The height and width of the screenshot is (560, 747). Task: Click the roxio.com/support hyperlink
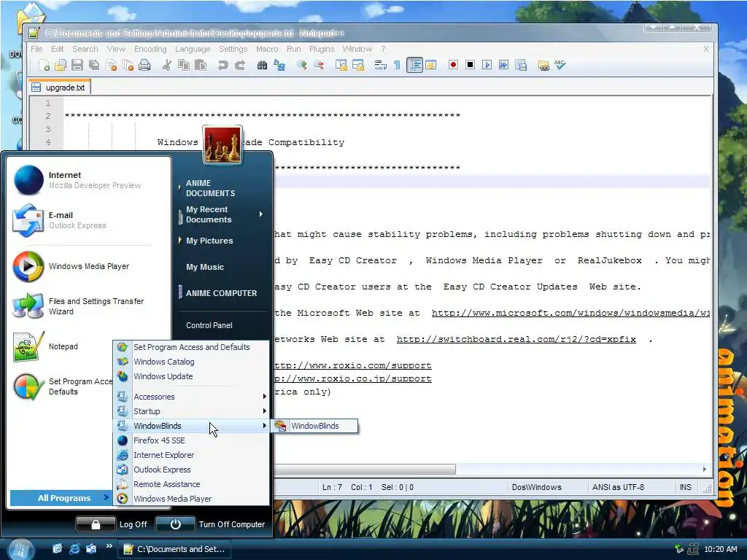coord(353,365)
